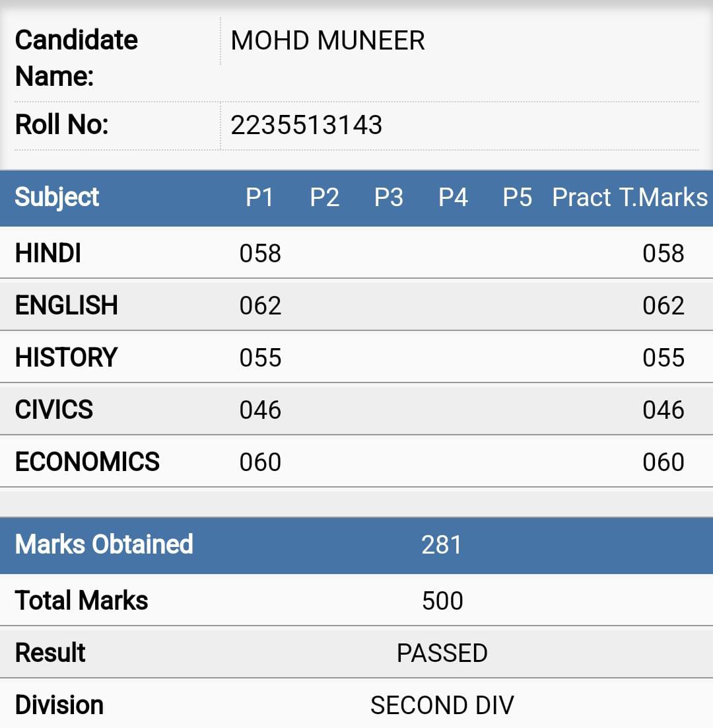Click the P1 column header
Image resolution: width=713 pixels, height=728 pixels.
click(259, 198)
